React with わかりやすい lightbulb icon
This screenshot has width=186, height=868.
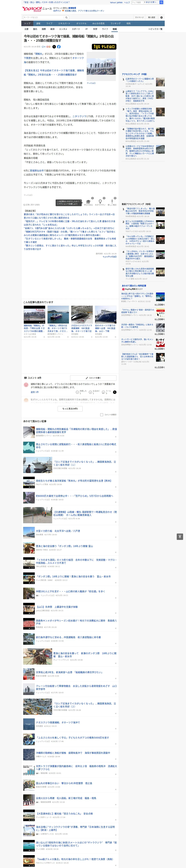100,202
